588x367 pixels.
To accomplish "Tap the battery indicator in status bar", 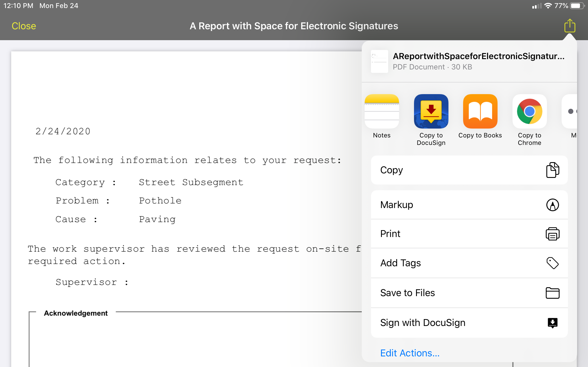I will [577, 6].
